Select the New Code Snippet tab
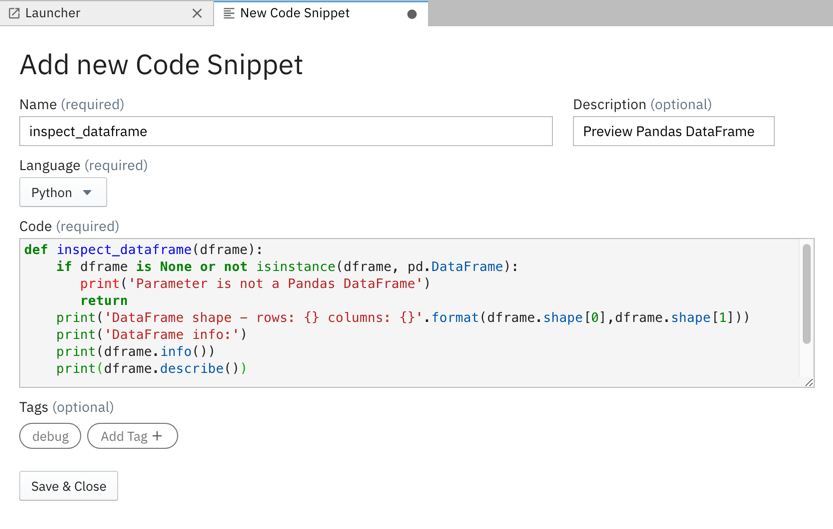833x529 pixels. 321,13
